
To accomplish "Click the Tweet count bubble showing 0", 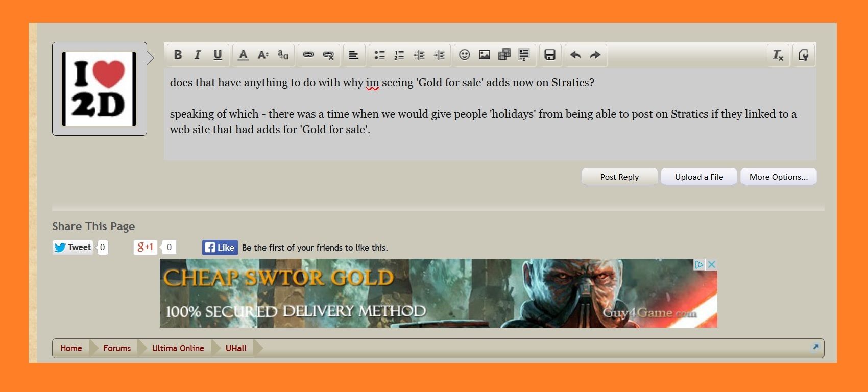I will pyautogui.click(x=103, y=248).
